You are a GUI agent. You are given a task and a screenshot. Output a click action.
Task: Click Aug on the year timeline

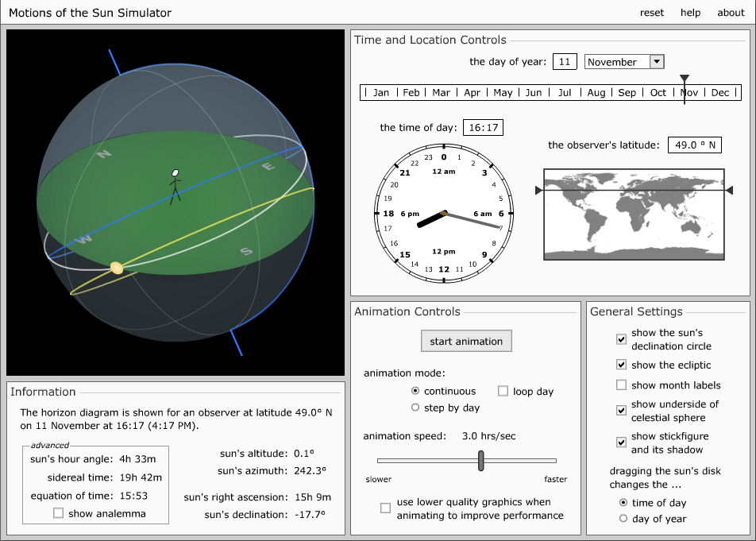click(596, 93)
